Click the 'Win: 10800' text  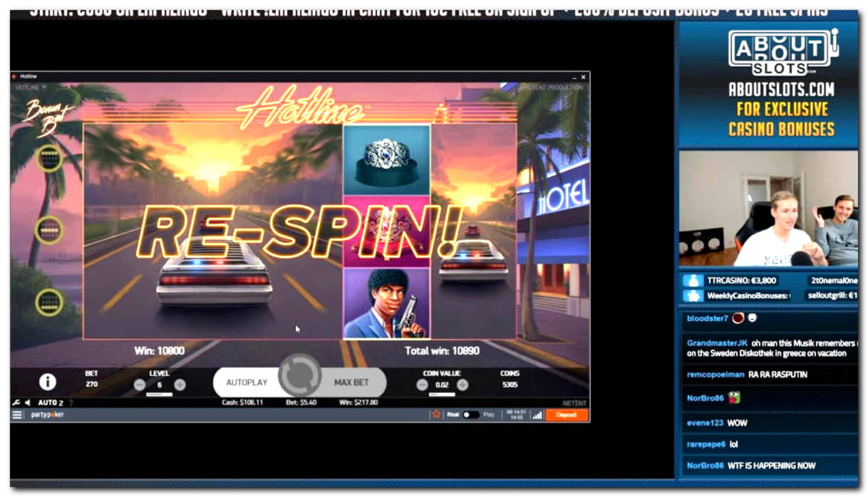pyautogui.click(x=160, y=350)
